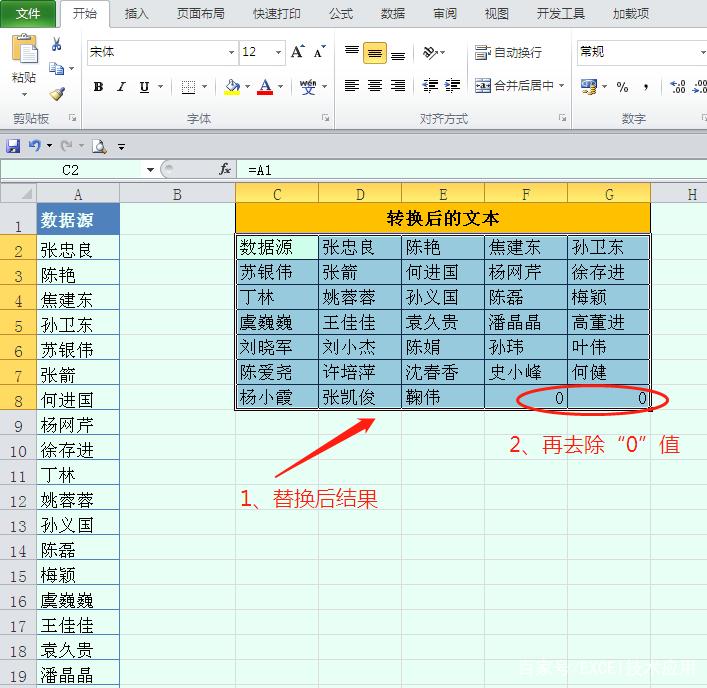
Task: Click the increase decimal icon
Action: (678, 86)
